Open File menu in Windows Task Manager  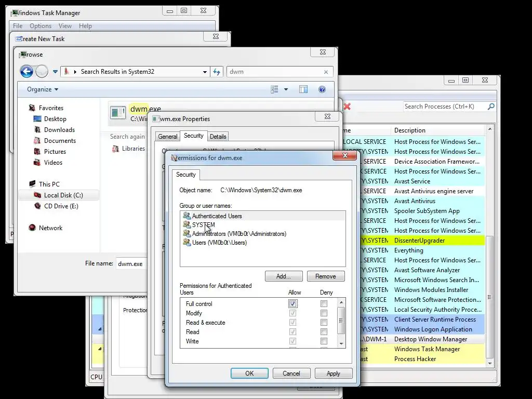(x=18, y=26)
